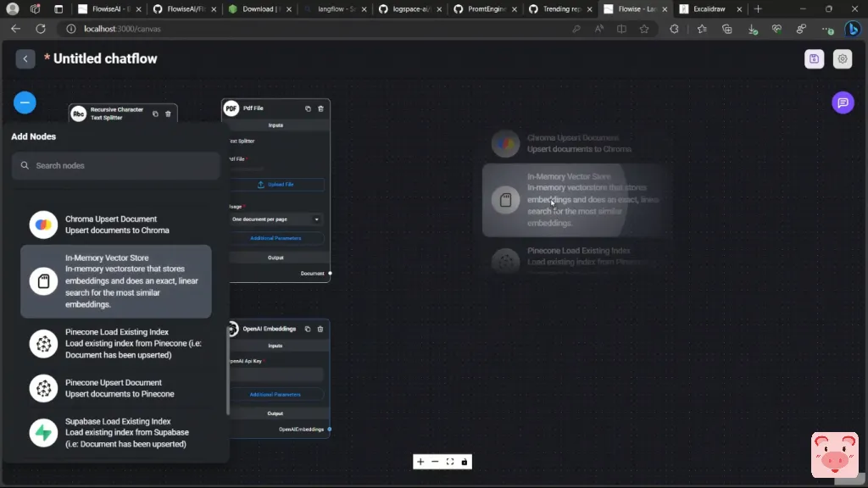Duplicate the OpenAI Embeddings node
Viewport: 868px width, 488px height.
click(307, 330)
